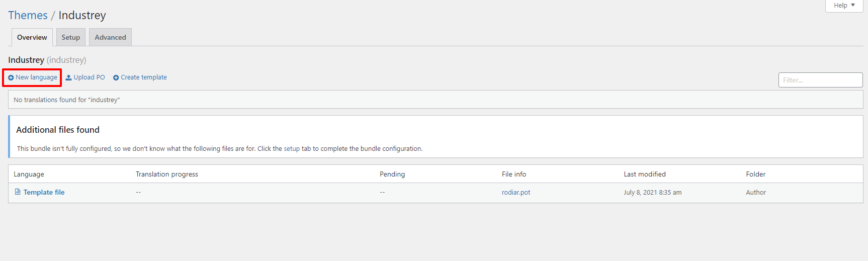Go to the Advanced tab
The image size is (868, 261).
click(x=110, y=38)
